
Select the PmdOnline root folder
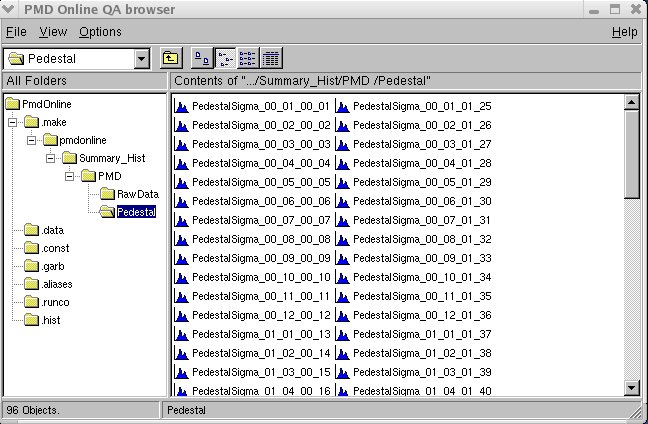pos(38,104)
